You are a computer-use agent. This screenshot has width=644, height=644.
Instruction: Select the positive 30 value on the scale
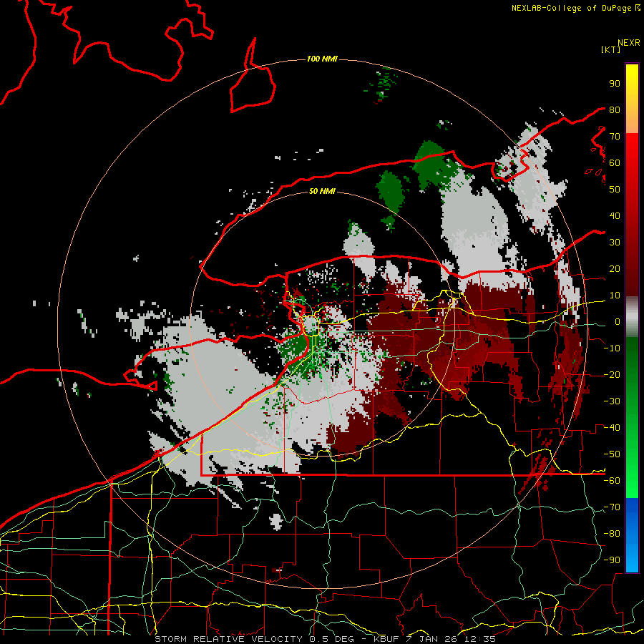click(x=615, y=243)
